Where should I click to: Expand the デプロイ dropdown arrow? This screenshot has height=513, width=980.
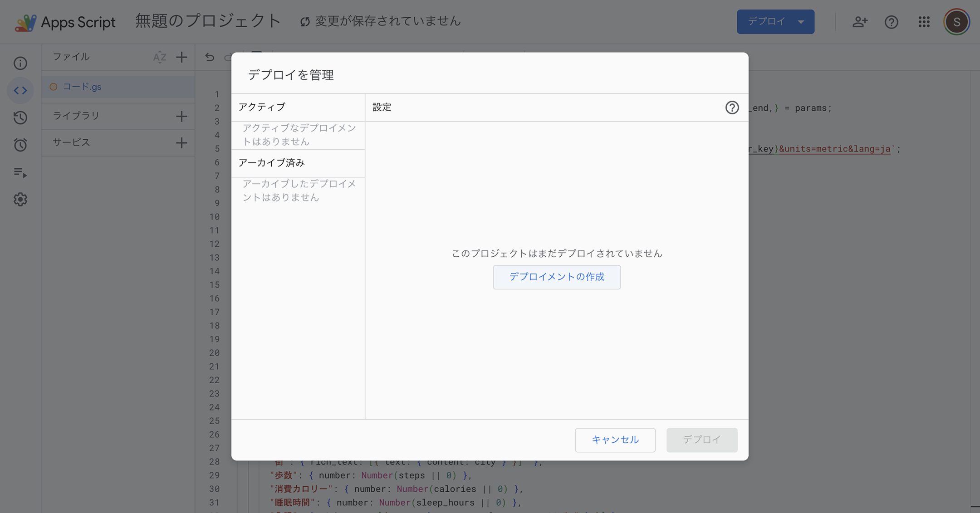click(x=801, y=22)
